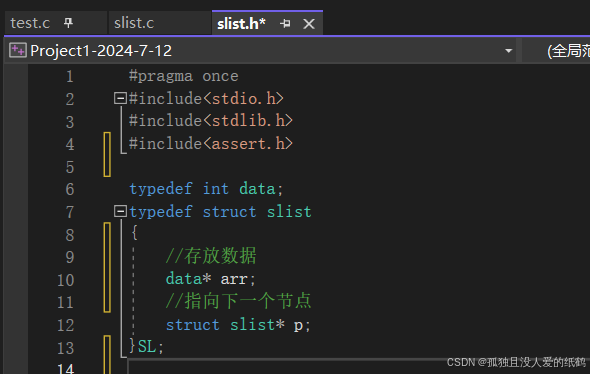Click the yellow change marker beside line 4
Viewport: 590px width, 374px height.
(x=107, y=154)
